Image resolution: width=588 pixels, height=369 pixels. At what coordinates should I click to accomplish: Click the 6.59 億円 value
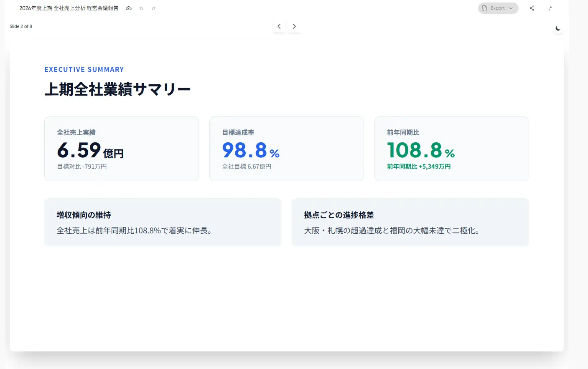(90, 150)
